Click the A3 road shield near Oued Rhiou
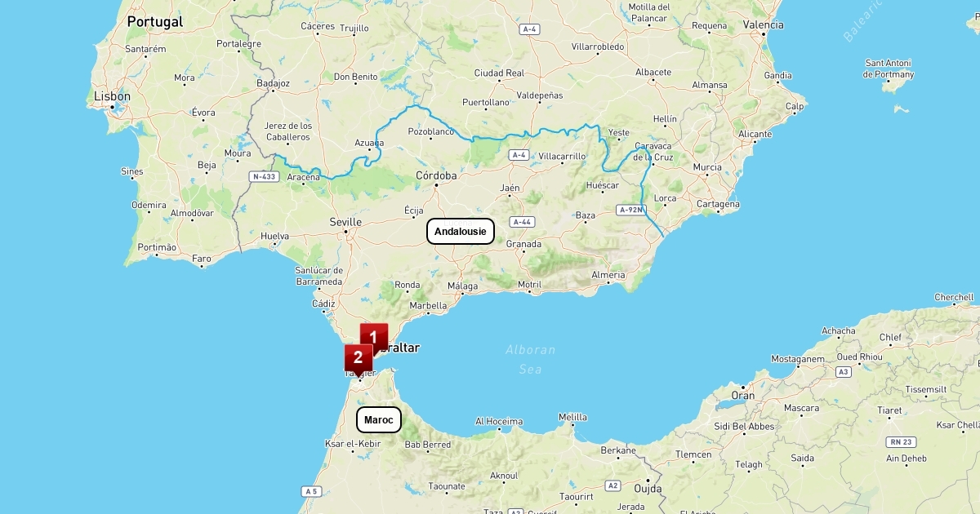This screenshot has width=980, height=514. [x=844, y=371]
